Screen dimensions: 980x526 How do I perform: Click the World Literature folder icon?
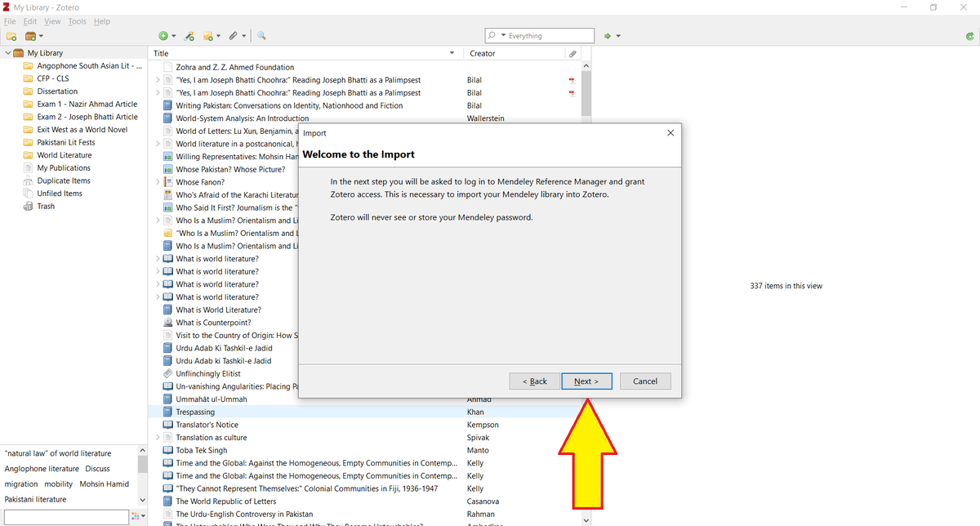point(29,155)
